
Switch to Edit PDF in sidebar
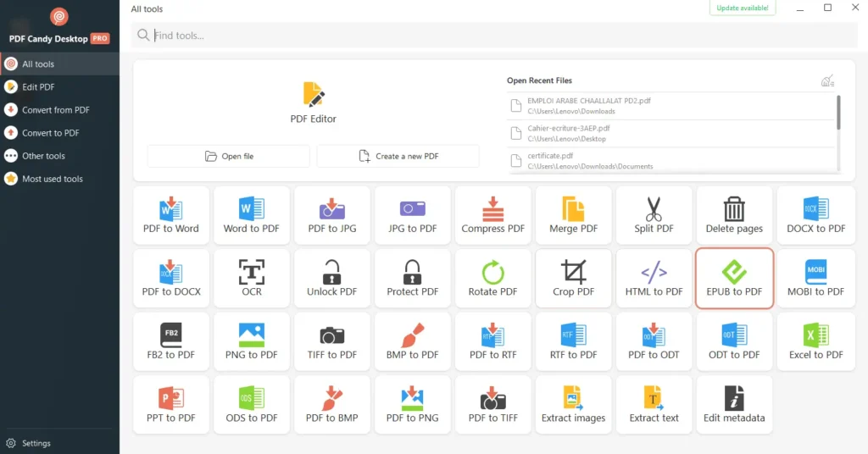pos(38,87)
